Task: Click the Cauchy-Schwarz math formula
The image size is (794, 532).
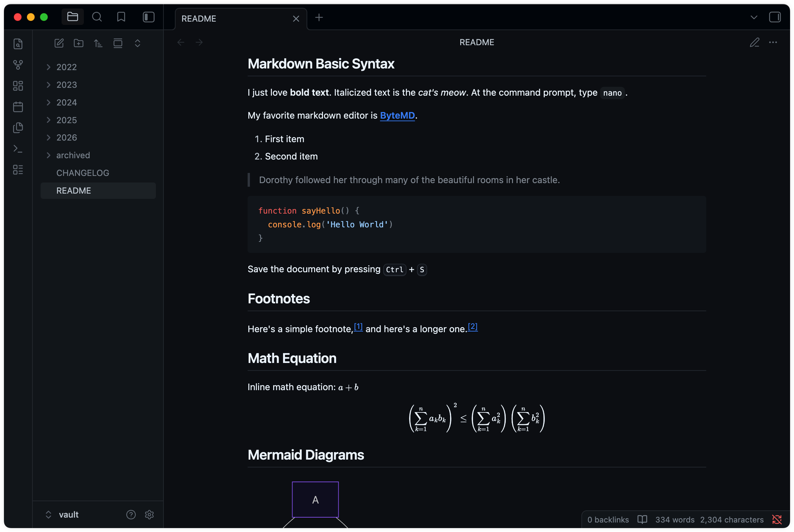Action: [477, 418]
